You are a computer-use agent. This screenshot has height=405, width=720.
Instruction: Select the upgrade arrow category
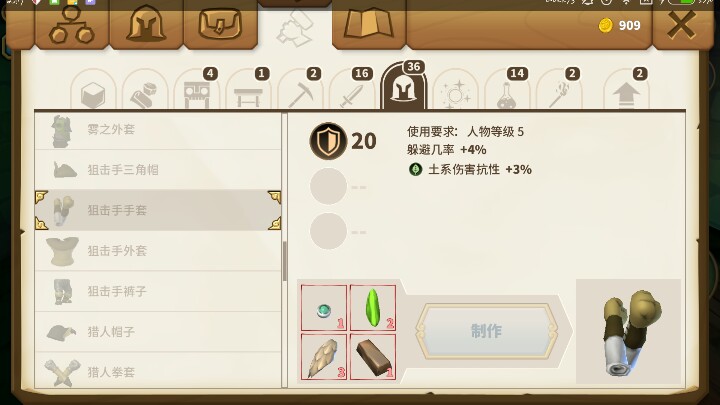(x=626, y=90)
